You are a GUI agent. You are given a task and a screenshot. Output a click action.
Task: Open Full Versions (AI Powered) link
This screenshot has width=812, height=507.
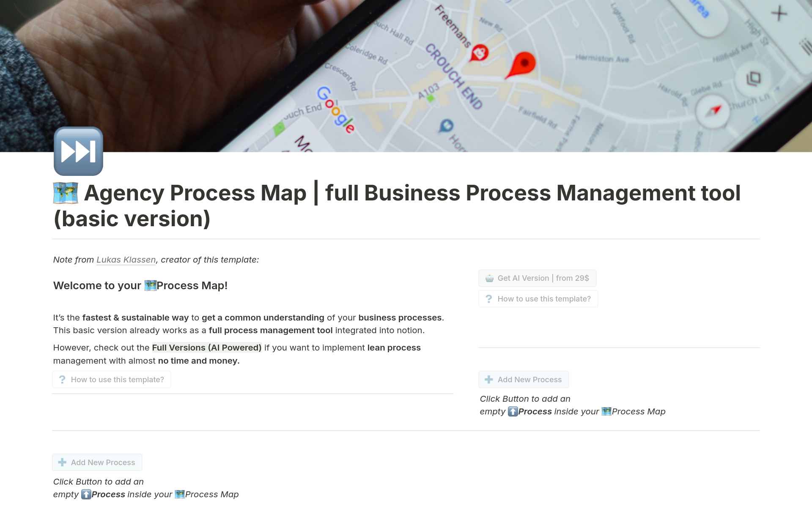(x=206, y=348)
